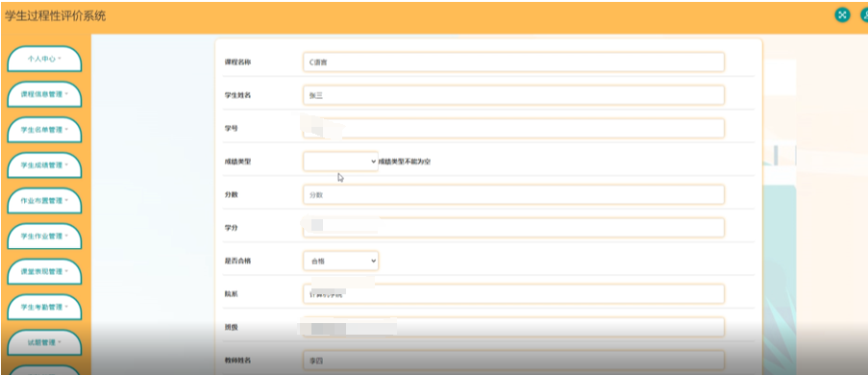Focus the 班级 input field
Viewport: 868px width, 375px height.
pos(513,327)
